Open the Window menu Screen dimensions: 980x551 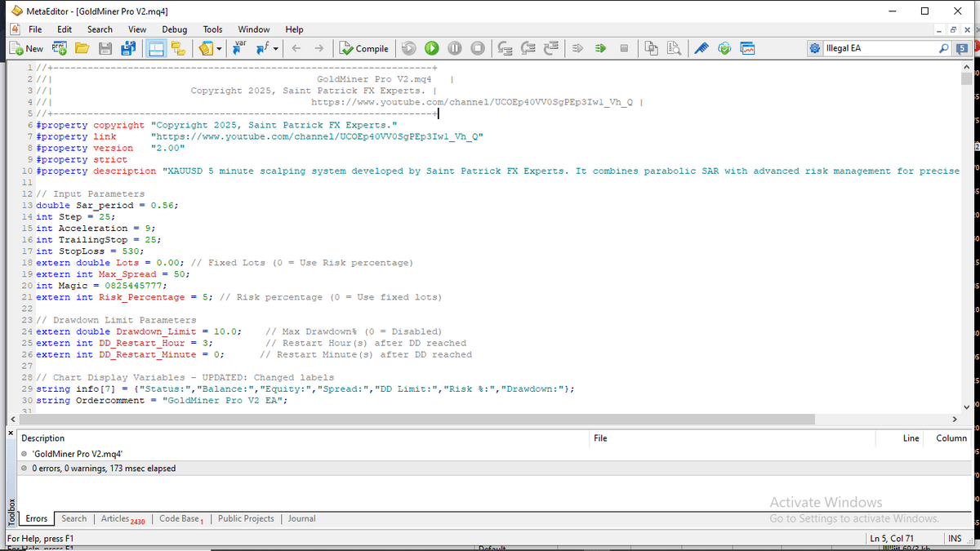tap(254, 29)
